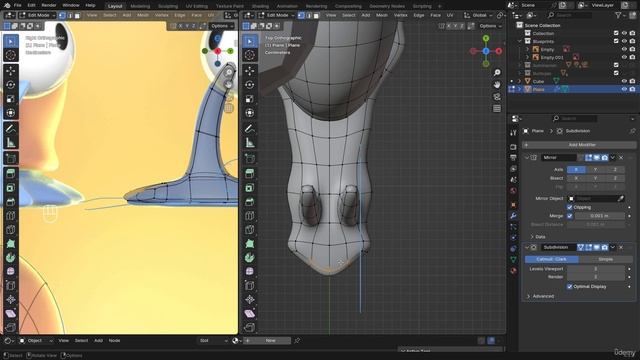Screen dimensions: 640x360
Task: Open the Options dropdown in left viewport
Action: (x=222, y=26)
